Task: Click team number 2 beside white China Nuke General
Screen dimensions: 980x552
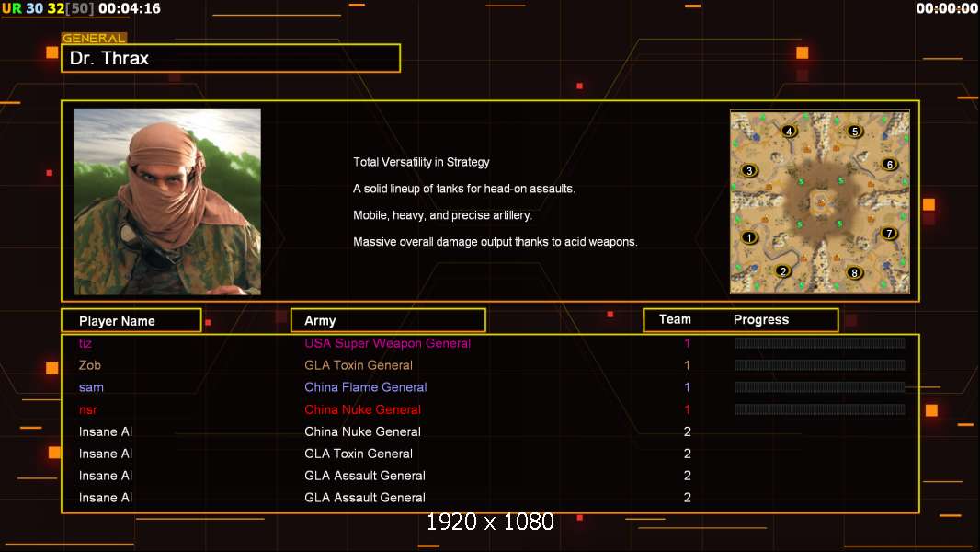Action: coord(688,432)
